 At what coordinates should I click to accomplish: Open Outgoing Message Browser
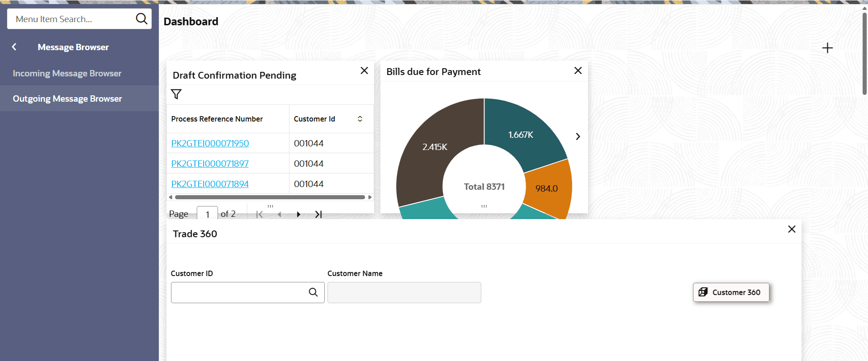pos(67,98)
